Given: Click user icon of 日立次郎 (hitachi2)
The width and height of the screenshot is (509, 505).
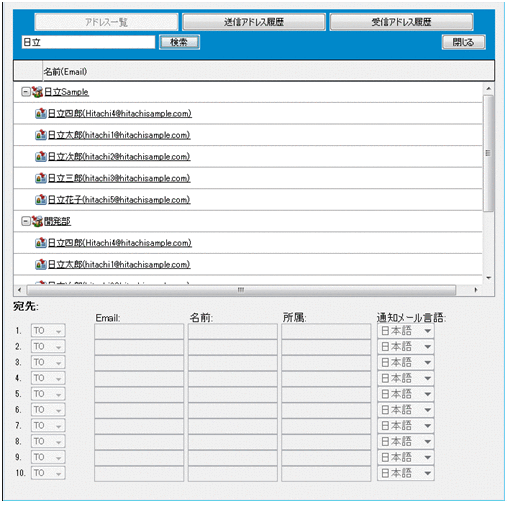Looking at the screenshot, I should tap(41, 156).
